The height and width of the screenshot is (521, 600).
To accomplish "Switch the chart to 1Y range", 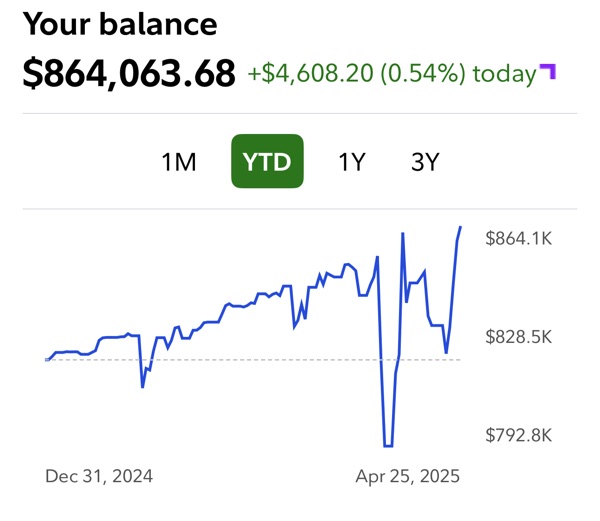I will pyautogui.click(x=351, y=162).
